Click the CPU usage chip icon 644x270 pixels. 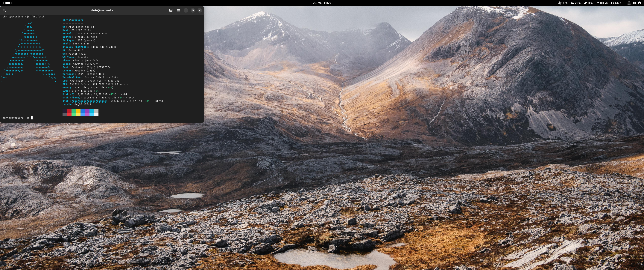pyautogui.click(x=560, y=3)
